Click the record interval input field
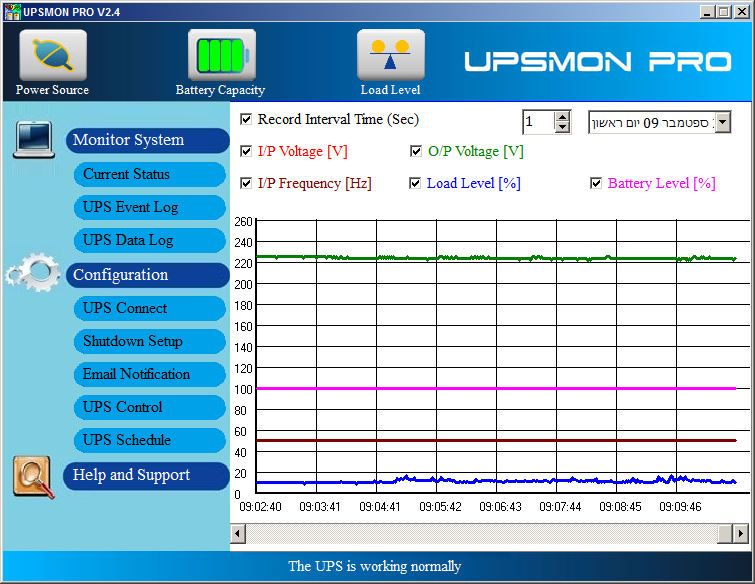 pyautogui.click(x=539, y=122)
